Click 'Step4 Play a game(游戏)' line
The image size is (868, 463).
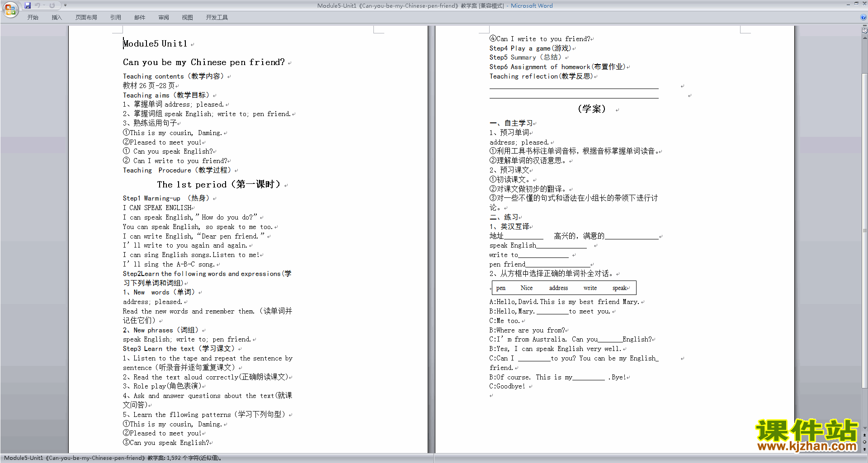pyautogui.click(x=530, y=48)
